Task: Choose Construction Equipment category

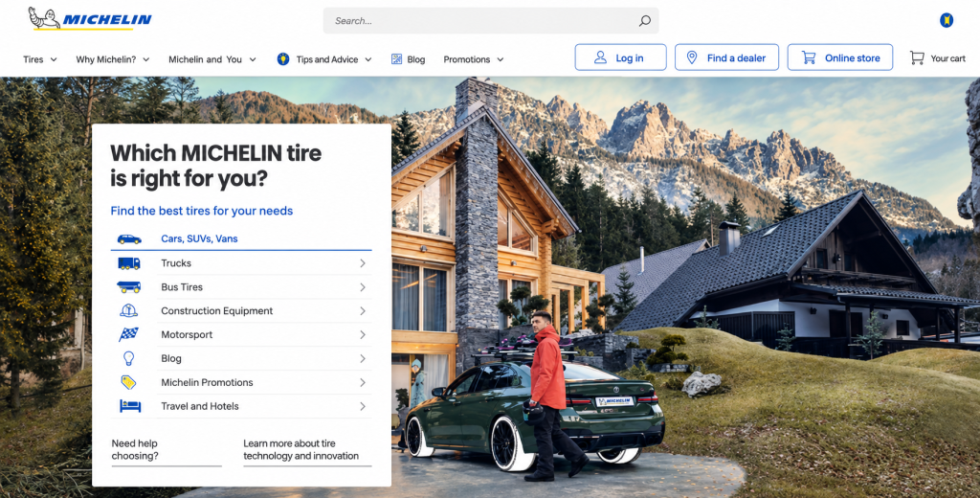Action: pyautogui.click(x=241, y=311)
